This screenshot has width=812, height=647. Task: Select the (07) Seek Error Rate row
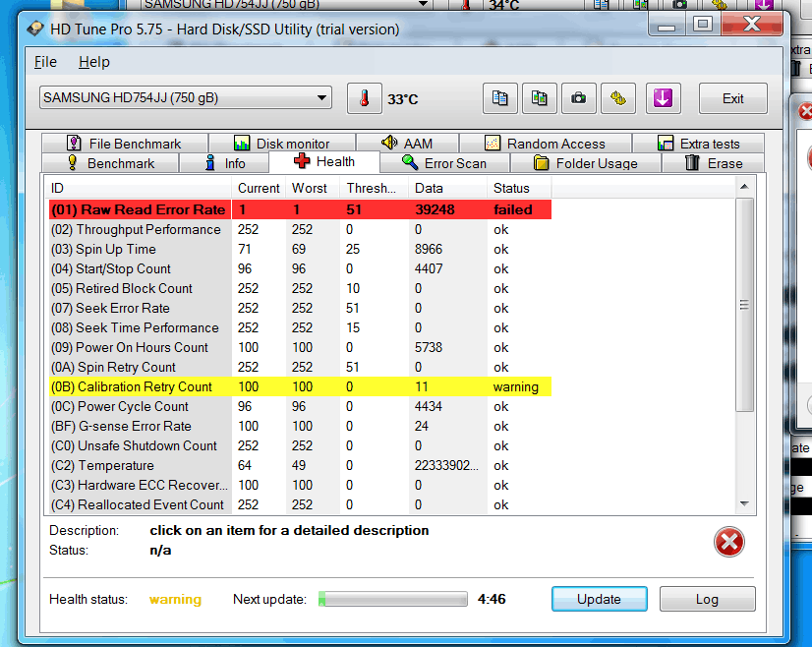(300, 308)
